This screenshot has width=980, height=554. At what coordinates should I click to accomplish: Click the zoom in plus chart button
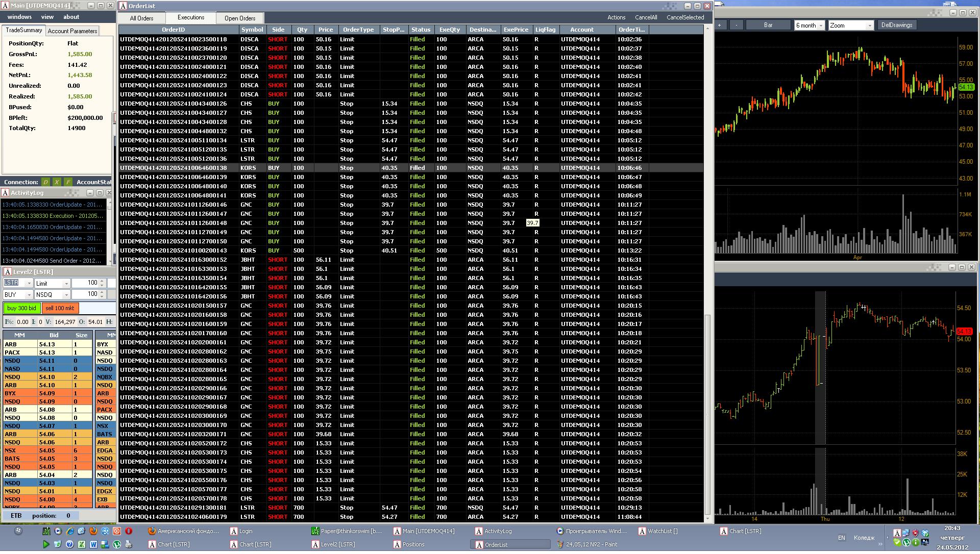coord(720,25)
